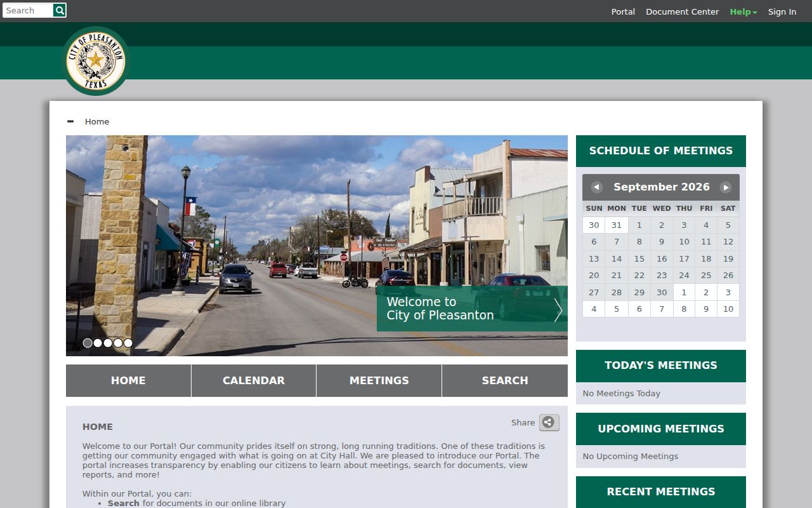This screenshot has height=508, width=812.
Task: Click the Today's Meetings header
Action: [x=661, y=365]
